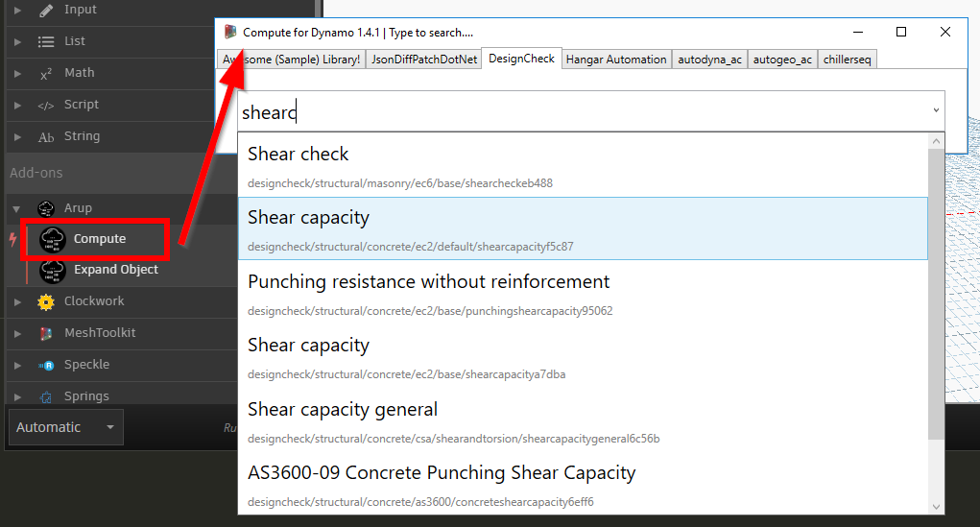Click the results list scrollbar thumb
Screen dimensions: 980x527
pyautogui.click(x=936, y=294)
